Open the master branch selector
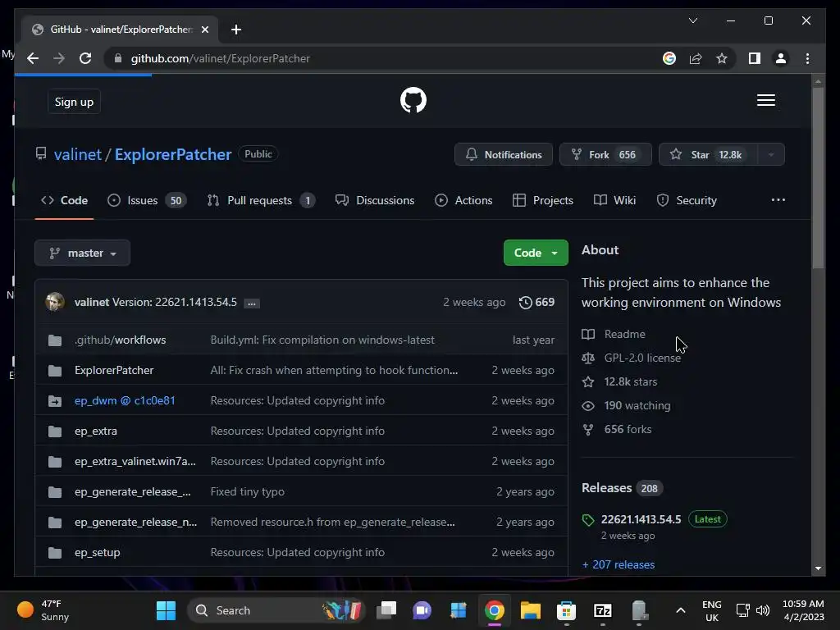This screenshot has height=630, width=840. pyautogui.click(x=83, y=253)
